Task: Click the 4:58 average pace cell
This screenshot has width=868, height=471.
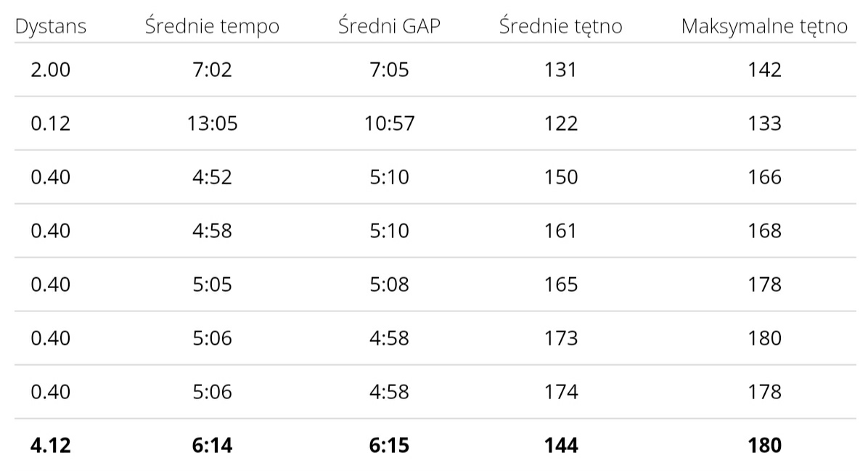Action: [x=212, y=231]
